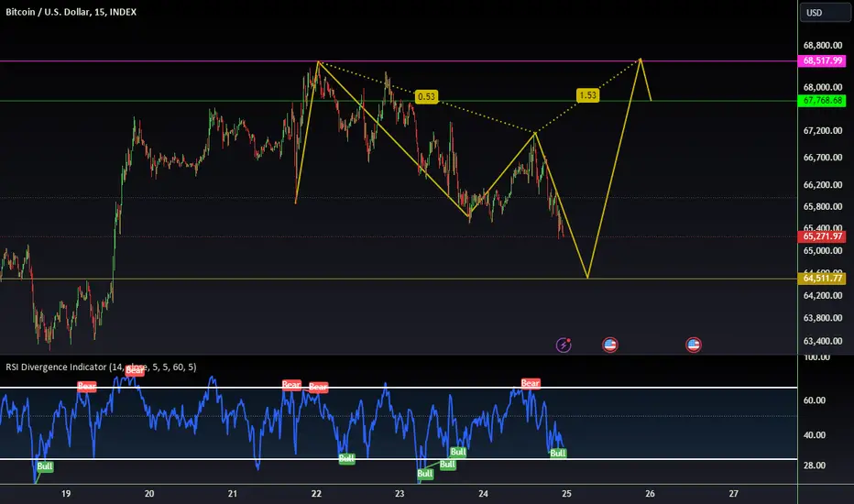Select the 1.53 projection ratio label
This screenshot has width=854, height=504.
pyautogui.click(x=587, y=95)
